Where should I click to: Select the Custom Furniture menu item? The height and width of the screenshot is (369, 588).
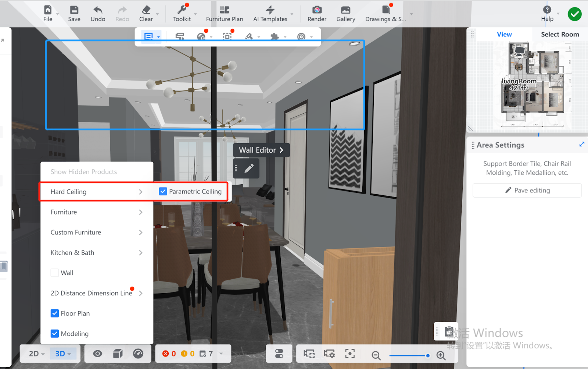click(97, 232)
